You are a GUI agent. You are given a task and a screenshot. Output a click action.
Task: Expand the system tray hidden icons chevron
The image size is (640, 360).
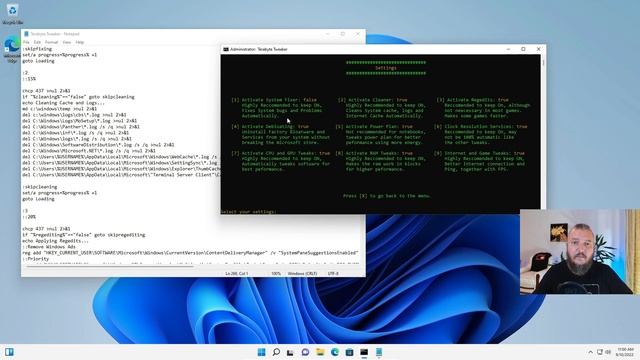tap(590, 352)
